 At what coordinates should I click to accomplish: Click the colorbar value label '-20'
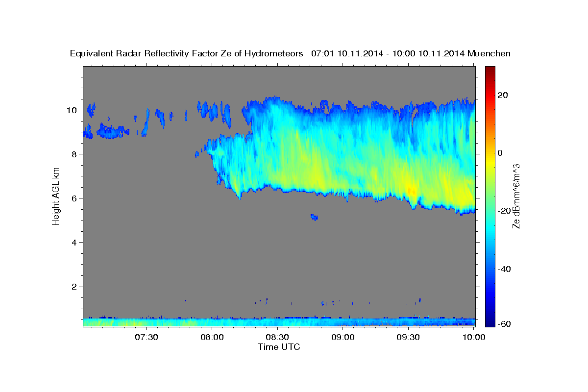tap(505, 211)
